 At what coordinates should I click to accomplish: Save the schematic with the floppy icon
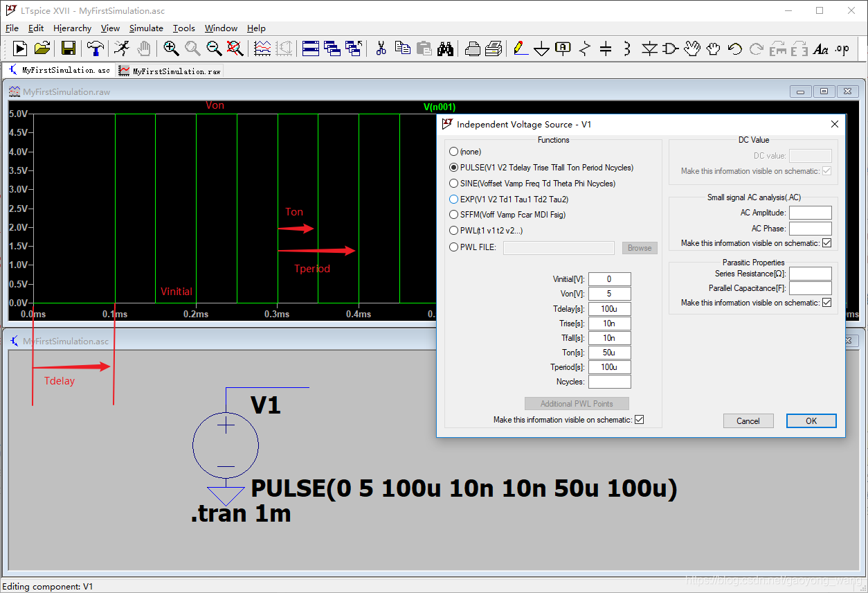69,48
